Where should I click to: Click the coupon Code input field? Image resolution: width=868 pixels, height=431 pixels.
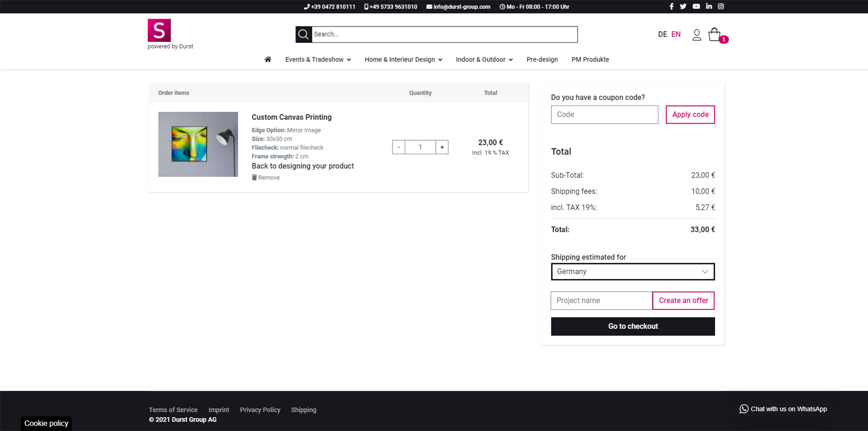604,115
